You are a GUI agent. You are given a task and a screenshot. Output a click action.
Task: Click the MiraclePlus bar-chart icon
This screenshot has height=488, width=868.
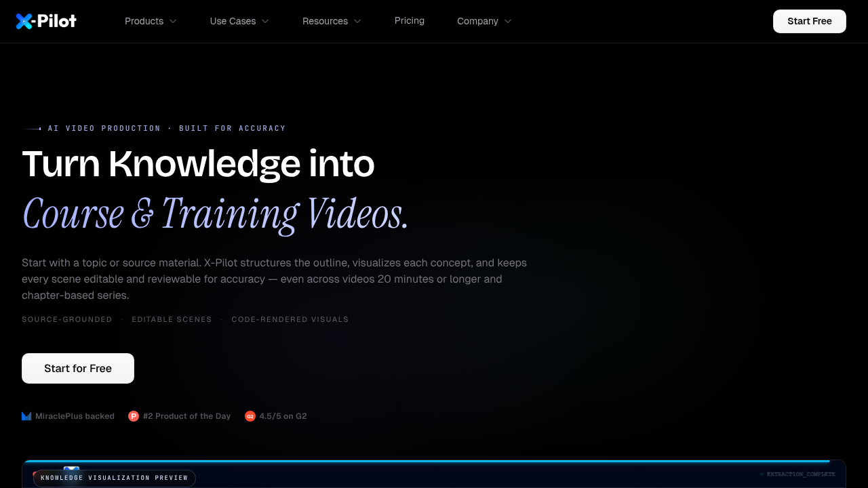[x=26, y=416]
